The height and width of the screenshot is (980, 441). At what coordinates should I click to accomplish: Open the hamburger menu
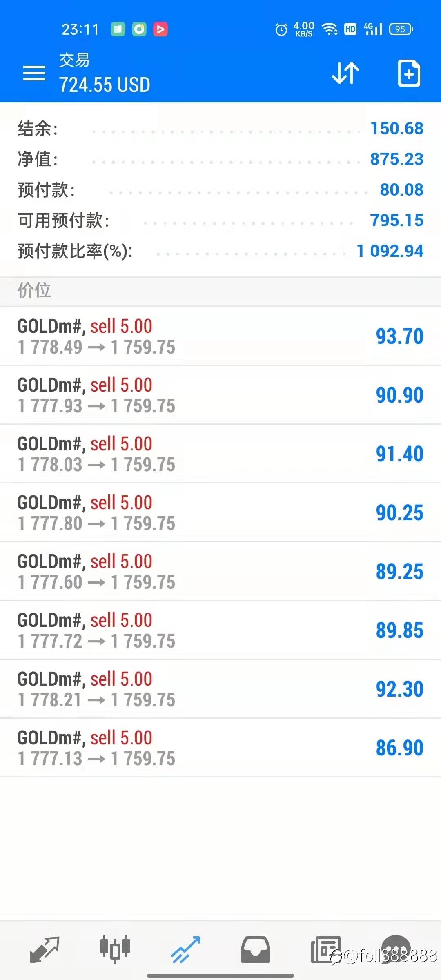34,73
